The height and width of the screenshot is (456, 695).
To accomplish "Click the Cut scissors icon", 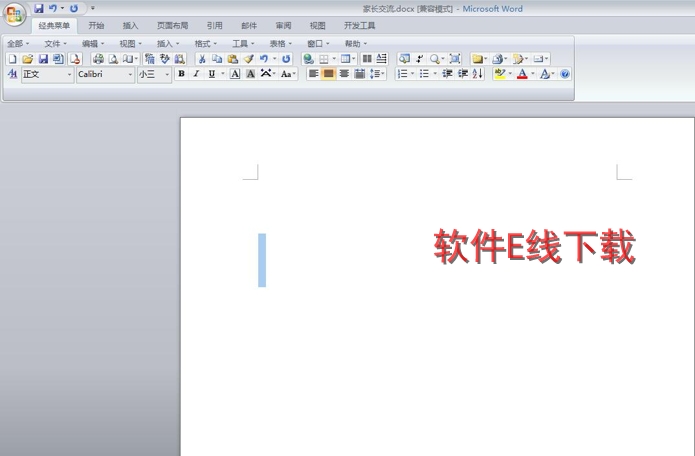I will click(202, 59).
